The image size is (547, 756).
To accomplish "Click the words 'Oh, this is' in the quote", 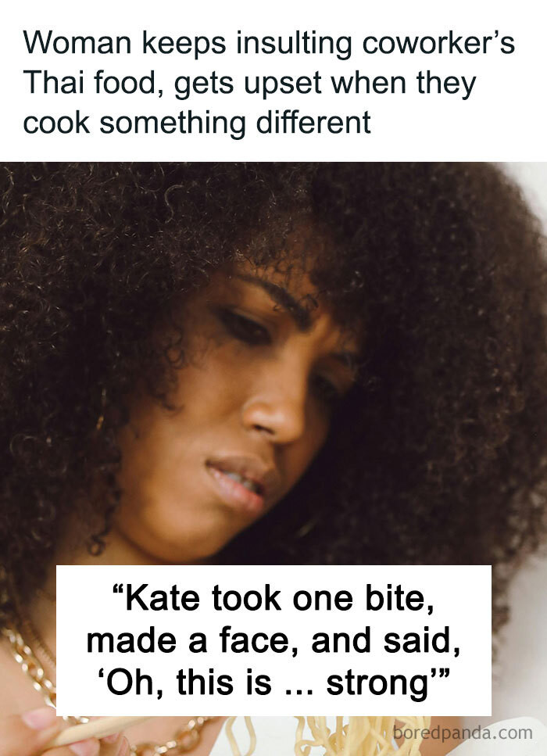I will [189, 683].
